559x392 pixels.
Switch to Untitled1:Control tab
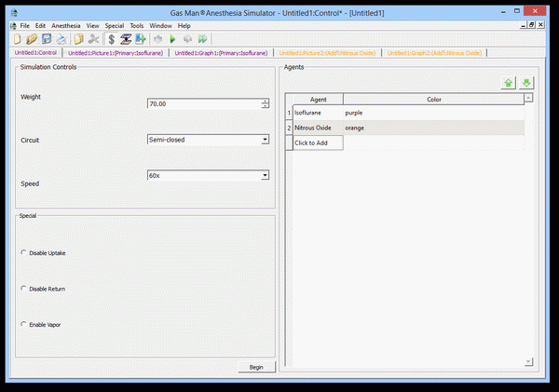[35, 53]
